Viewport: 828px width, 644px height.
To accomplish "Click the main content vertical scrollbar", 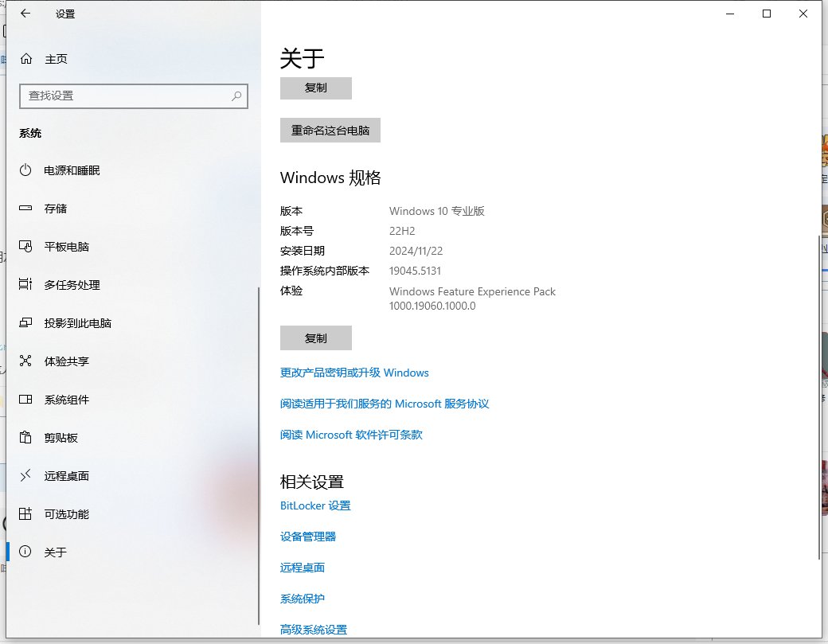I will pos(819,397).
